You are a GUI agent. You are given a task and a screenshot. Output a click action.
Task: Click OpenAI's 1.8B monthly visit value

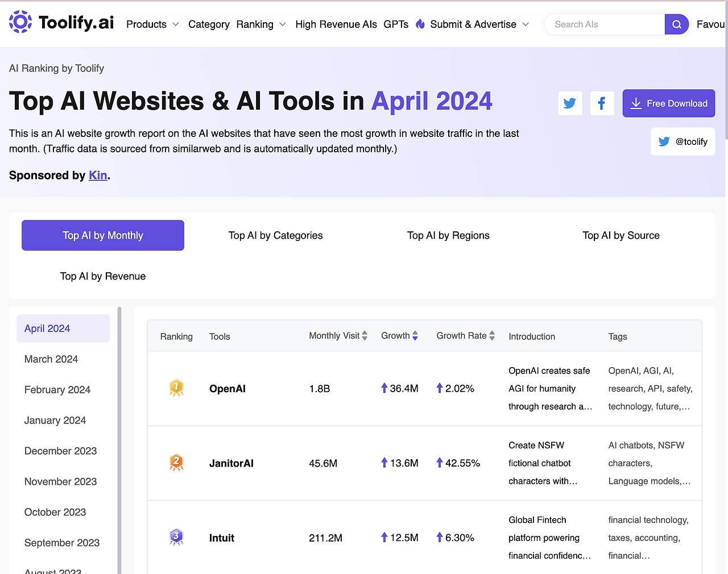[x=320, y=389]
